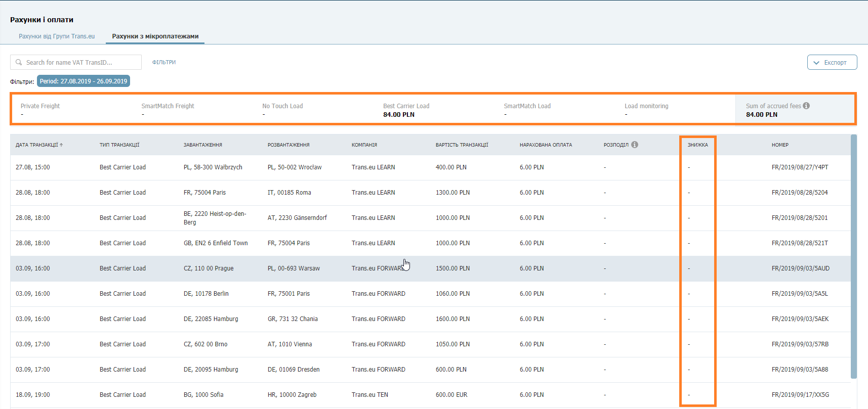Click transaction value 1300.00 PLN
Image resolution: width=868 pixels, height=409 pixels.
point(452,193)
